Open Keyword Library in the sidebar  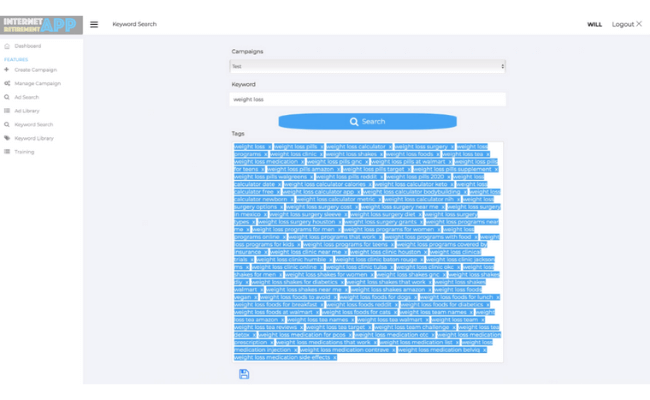[34, 138]
